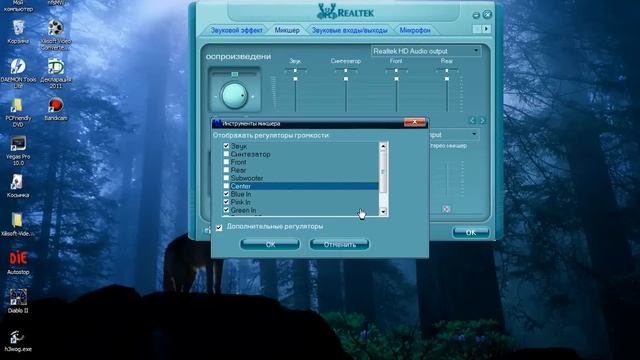The height and width of the screenshot is (360, 640).
Task: Click the master balance slider above knob
Action: point(234,74)
